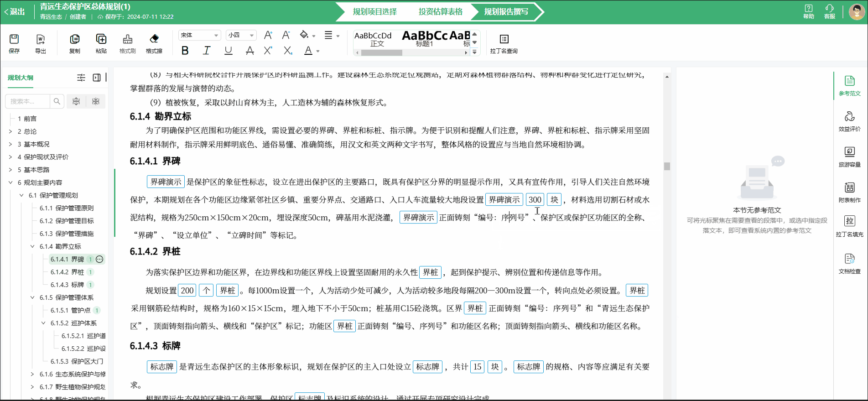Image resolution: width=868 pixels, height=401 pixels.
Task: Go to the 规划项目选择 step
Action: (x=374, y=12)
